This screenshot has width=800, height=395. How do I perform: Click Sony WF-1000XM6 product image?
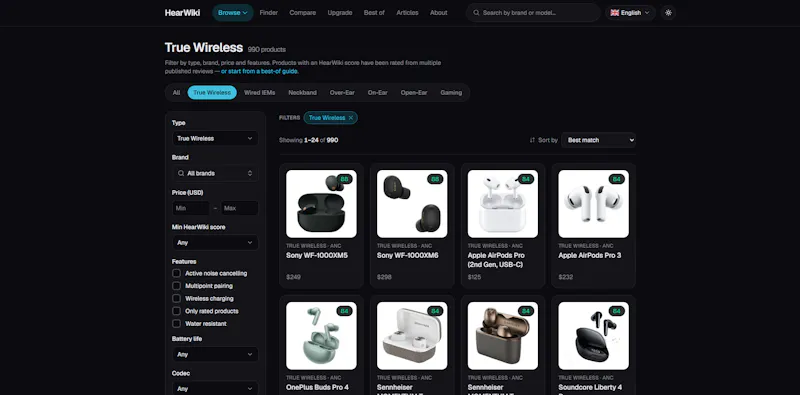point(412,204)
